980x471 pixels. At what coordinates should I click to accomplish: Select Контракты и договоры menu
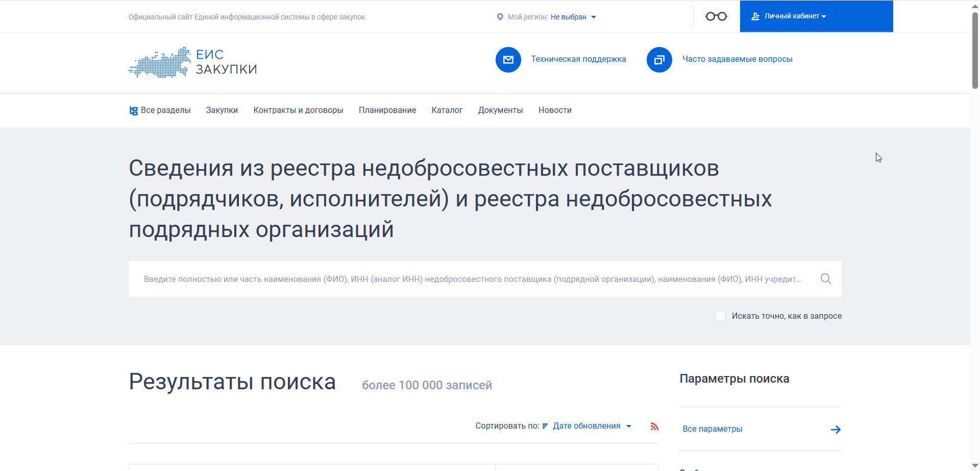tap(298, 110)
